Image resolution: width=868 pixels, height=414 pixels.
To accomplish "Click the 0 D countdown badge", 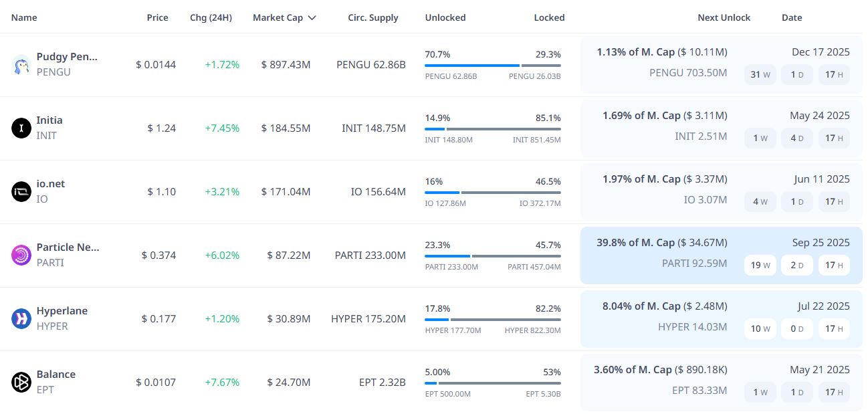I will [797, 328].
